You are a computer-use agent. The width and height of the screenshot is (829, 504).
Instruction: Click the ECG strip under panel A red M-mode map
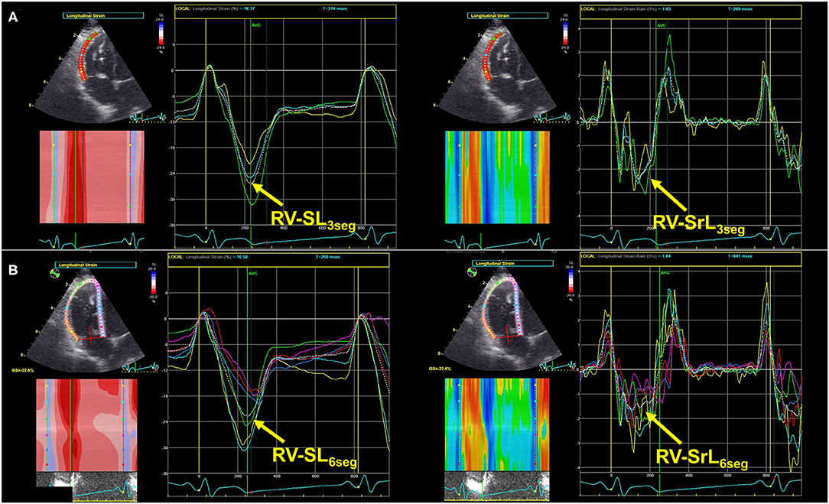[x=92, y=239]
